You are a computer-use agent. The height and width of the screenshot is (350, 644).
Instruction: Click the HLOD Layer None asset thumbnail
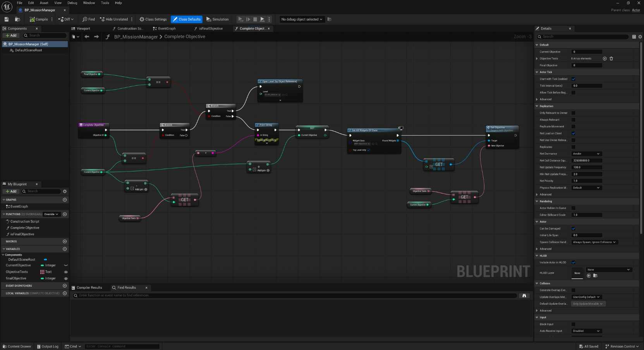(577, 273)
